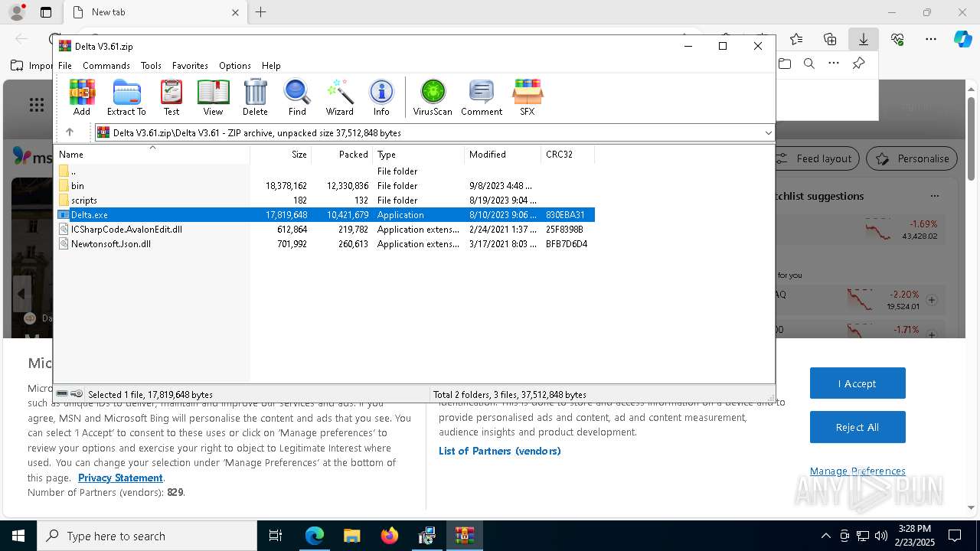The height and width of the screenshot is (551, 980).
Task: Go up one folder with arrow icon
Action: [70, 132]
